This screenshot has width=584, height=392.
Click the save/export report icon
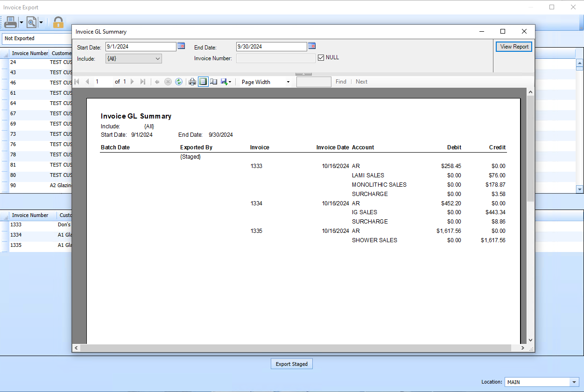pyautogui.click(x=224, y=82)
